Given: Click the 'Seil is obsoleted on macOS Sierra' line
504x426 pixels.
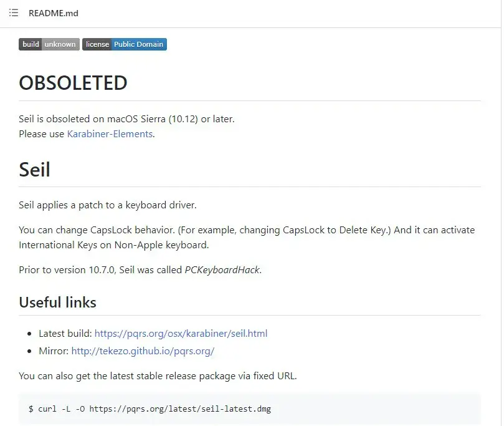Looking at the screenshot, I should (x=126, y=119).
